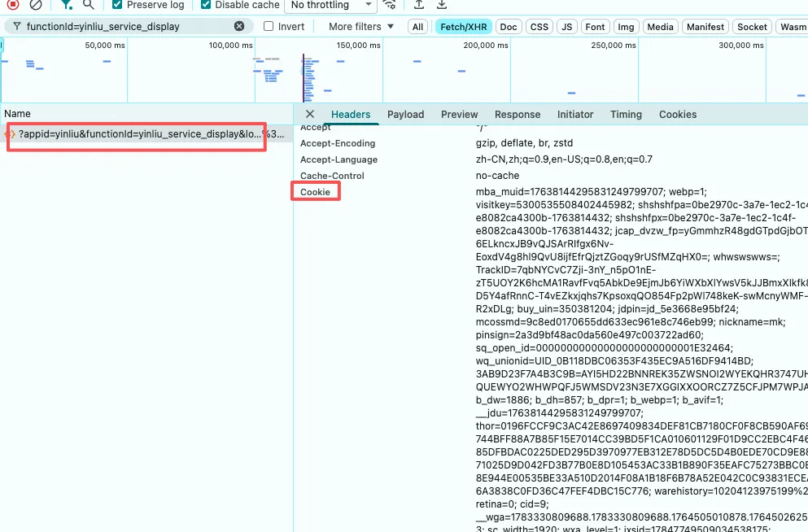Clear the network log
This screenshot has width=808, height=532.
click(x=36, y=5)
